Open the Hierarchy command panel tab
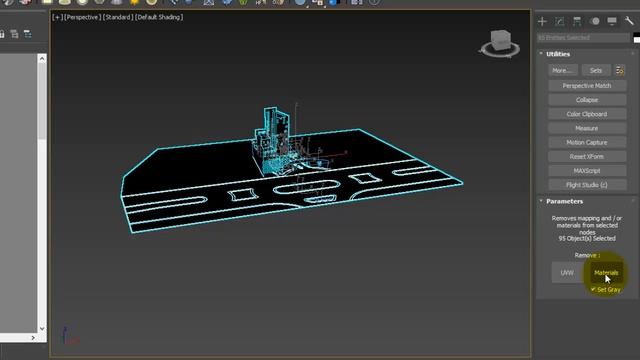The height and width of the screenshot is (360, 640). click(577, 21)
